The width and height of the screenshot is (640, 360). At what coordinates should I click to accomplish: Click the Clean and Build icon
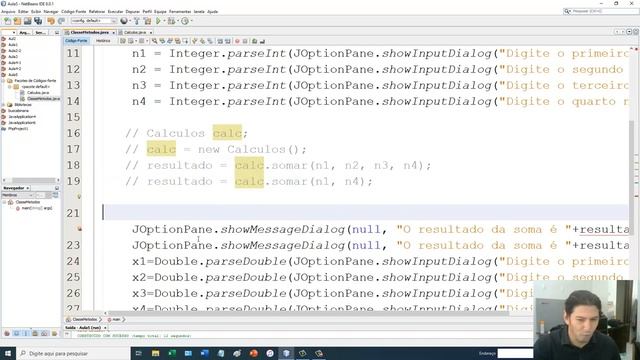(x=147, y=21)
